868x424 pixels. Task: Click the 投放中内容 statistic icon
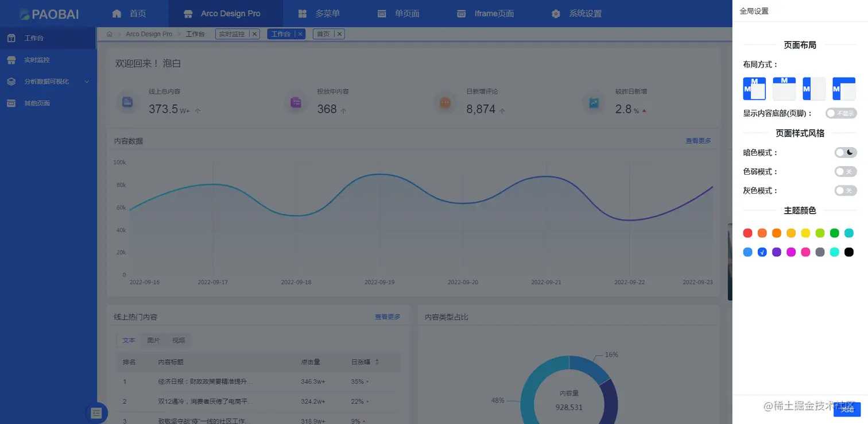coord(296,102)
